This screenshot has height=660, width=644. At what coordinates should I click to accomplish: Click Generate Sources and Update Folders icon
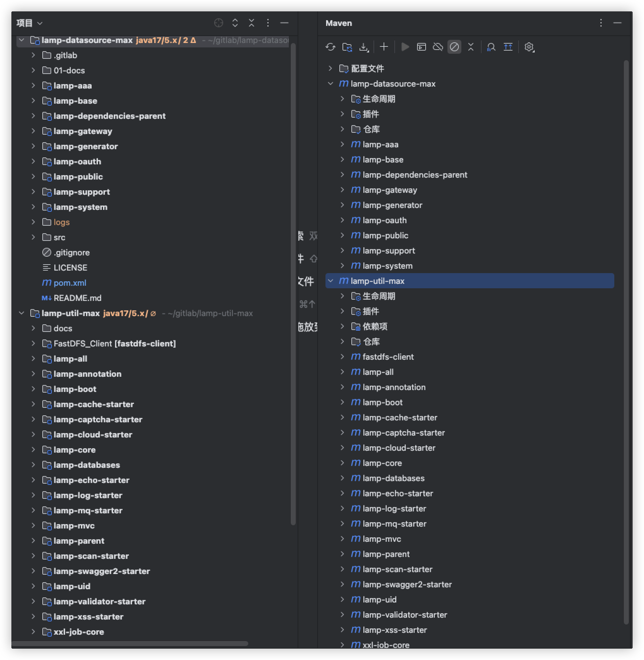click(x=347, y=47)
